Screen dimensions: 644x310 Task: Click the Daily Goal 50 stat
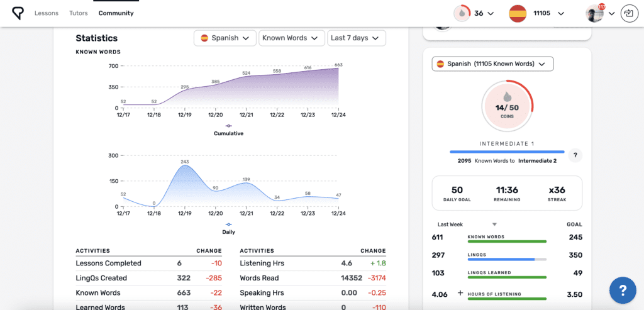point(457,193)
